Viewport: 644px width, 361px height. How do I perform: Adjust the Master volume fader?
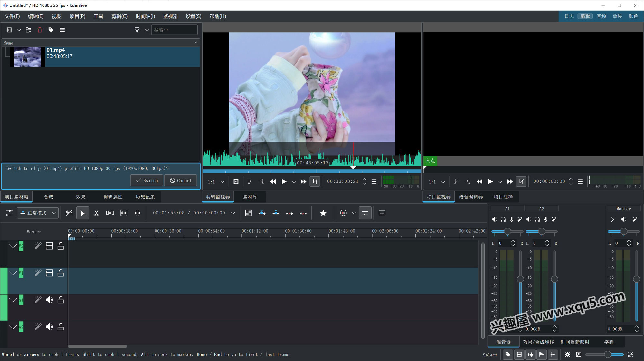pyautogui.click(x=637, y=279)
